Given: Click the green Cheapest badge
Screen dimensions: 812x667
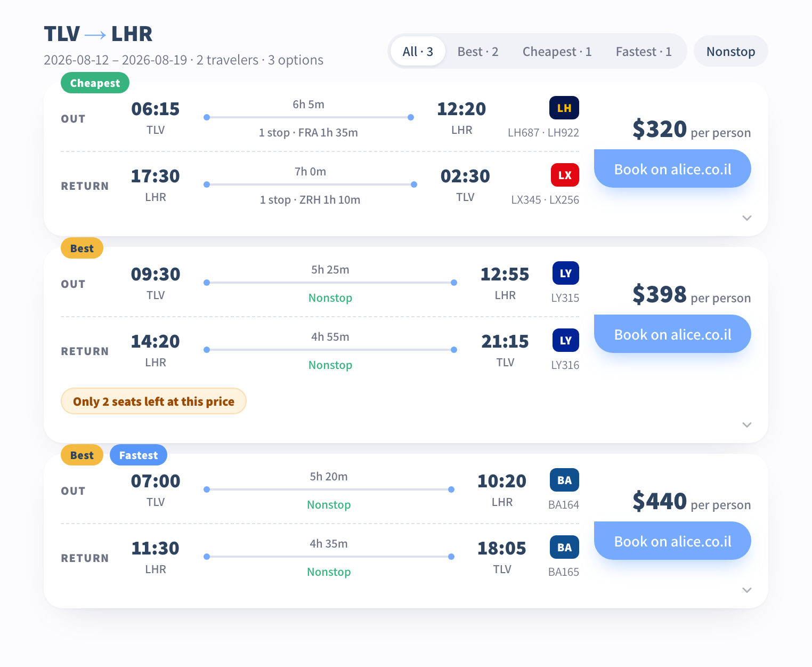Looking at the screenshot, I should pos(95,83).
